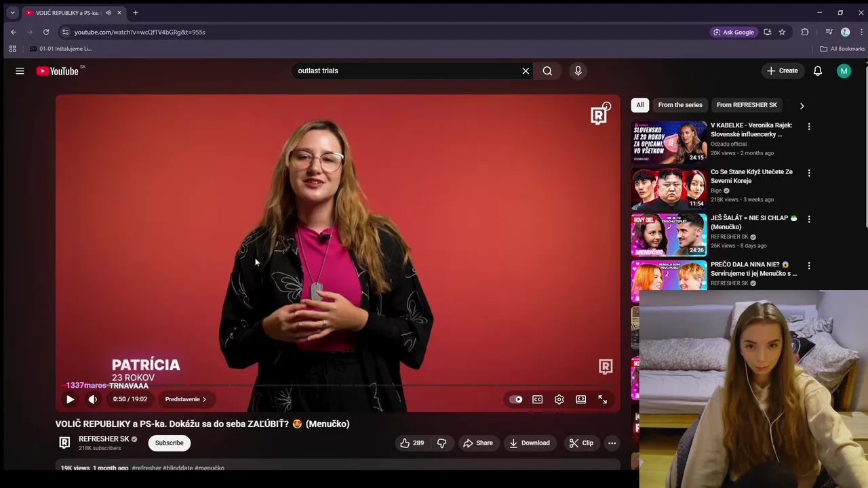Open Severní Koreje video thumbnail
Image resolution: width=868 pixels, height=488 pixels.
(669, 188)
